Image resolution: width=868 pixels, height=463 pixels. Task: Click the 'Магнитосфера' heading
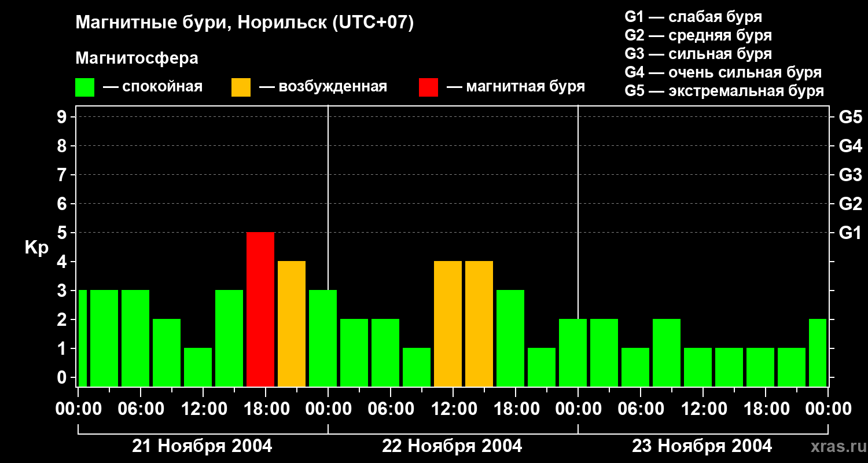pyautogui.click(x=137, y=58)
